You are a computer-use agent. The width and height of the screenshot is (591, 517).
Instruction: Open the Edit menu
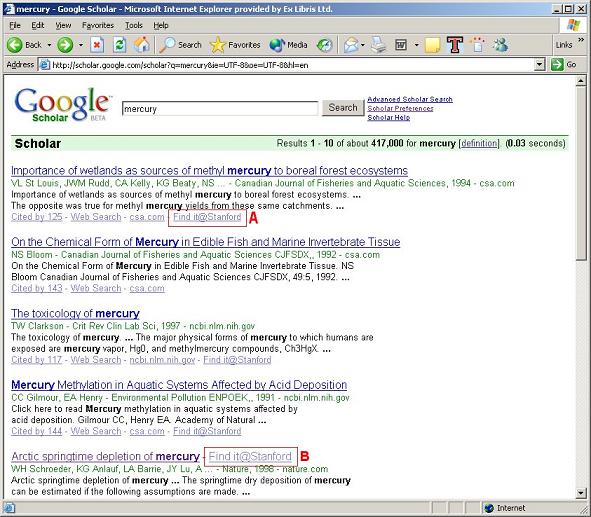pos(37,25)
